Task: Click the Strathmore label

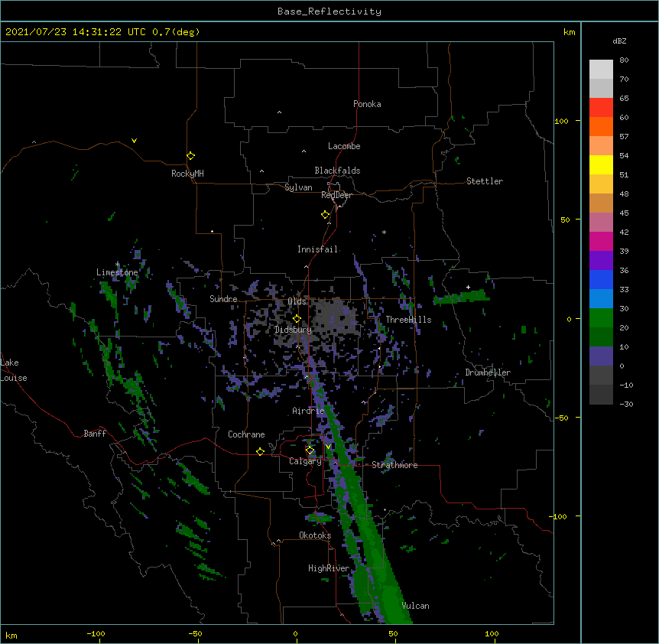Action: point(394,465)
